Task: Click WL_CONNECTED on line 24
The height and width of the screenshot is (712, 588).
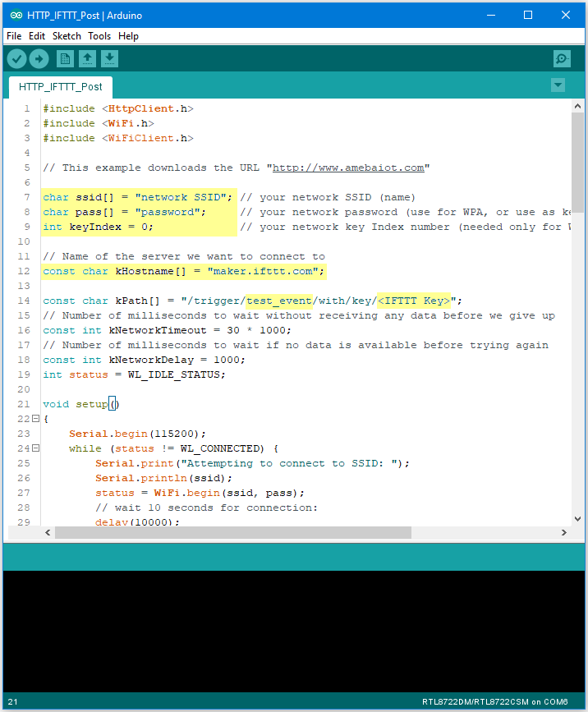Action: pos(220,449)
